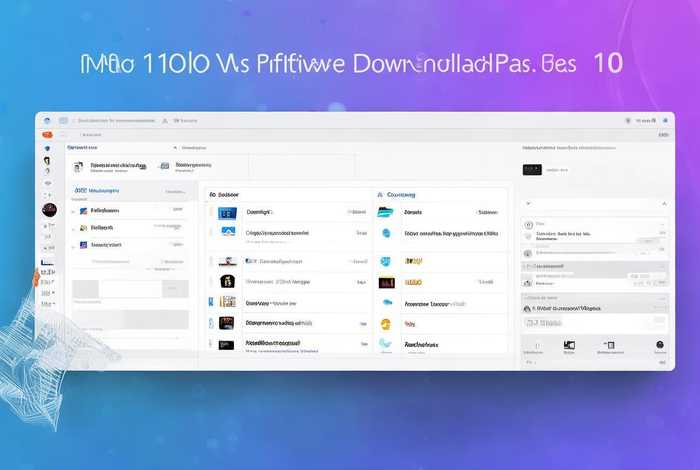Click the orange button in the top-left corner

tap(46, 133)
